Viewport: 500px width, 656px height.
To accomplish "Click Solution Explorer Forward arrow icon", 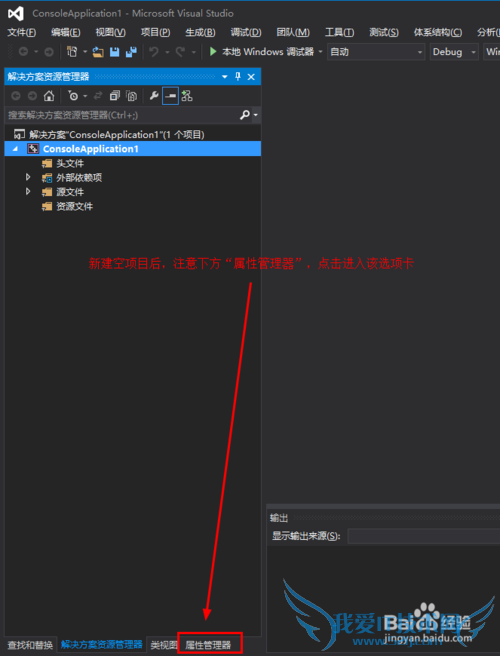I will (x=32, y=96).
